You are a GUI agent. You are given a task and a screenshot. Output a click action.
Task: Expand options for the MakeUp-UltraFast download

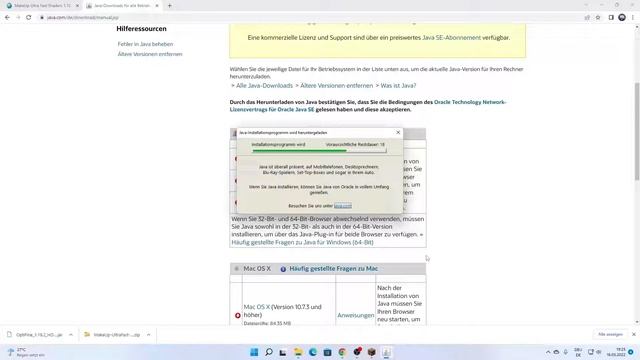[x=149, y=335]
